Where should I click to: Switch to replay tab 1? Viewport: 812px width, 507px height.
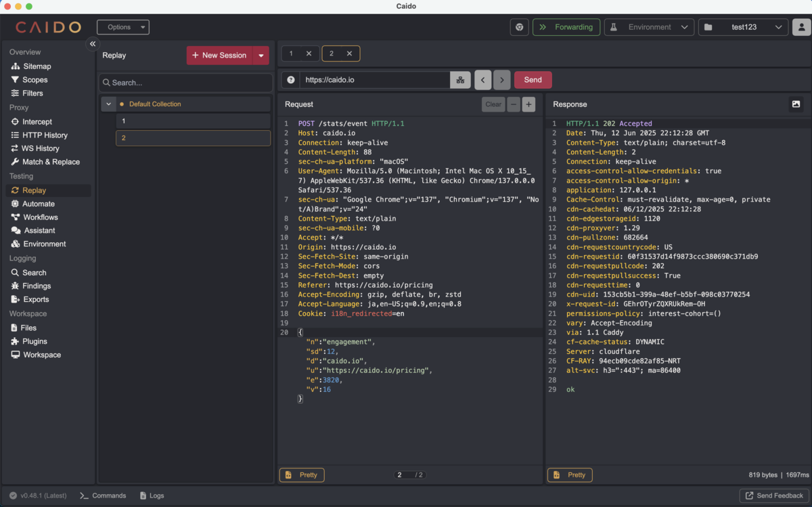click(292, 53)
